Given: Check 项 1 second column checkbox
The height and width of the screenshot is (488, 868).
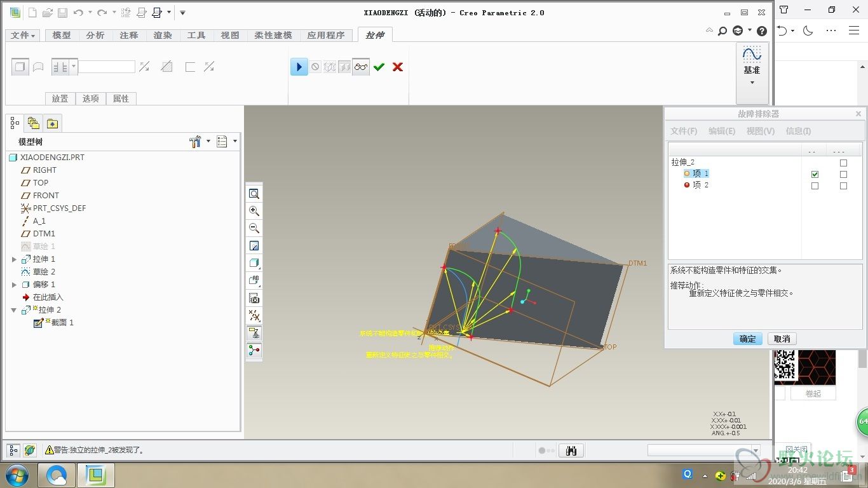Looking at the screenshot, I should point(843,174).
